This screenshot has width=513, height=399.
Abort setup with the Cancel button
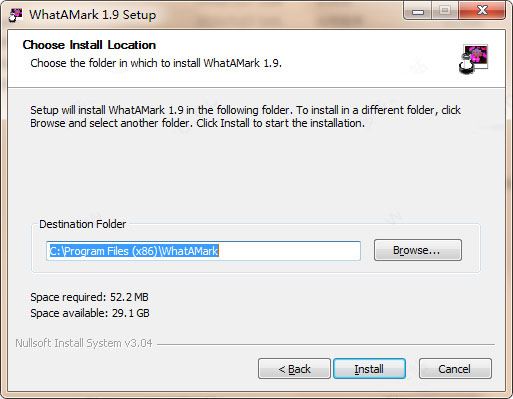click(x=455, y=369)
